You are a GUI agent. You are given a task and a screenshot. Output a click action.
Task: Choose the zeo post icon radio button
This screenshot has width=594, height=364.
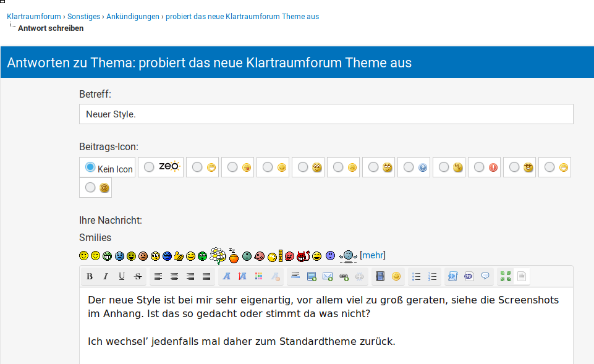coord(149,167)
